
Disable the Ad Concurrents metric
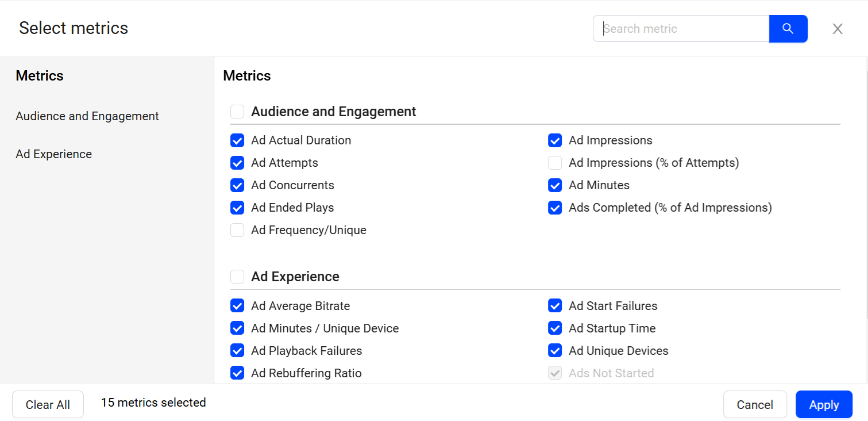pos(237,185)
